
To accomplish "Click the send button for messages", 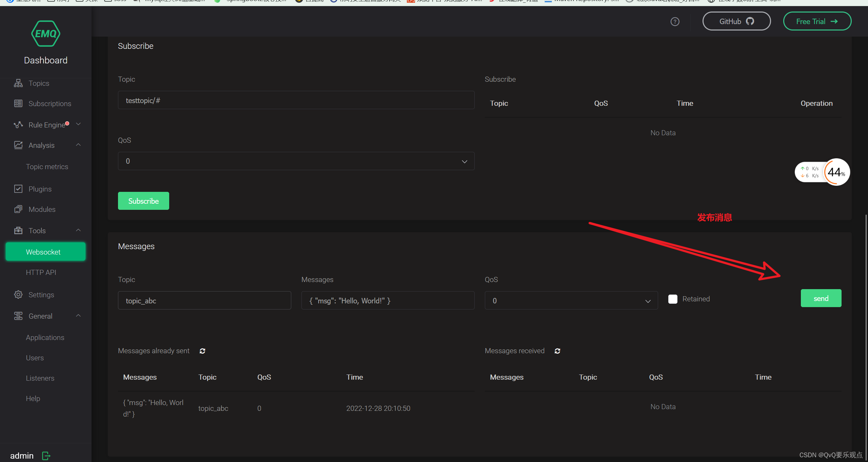I will point(821,298).
